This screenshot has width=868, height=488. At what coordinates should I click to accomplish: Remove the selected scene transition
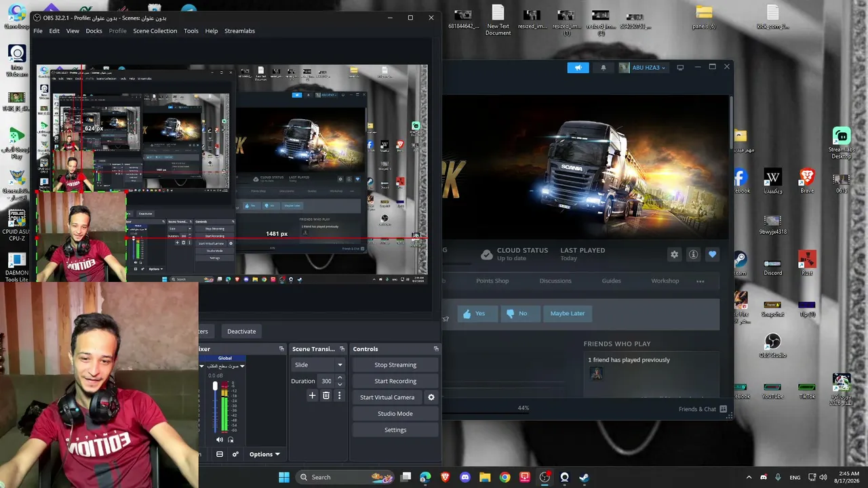coord(325,395)
